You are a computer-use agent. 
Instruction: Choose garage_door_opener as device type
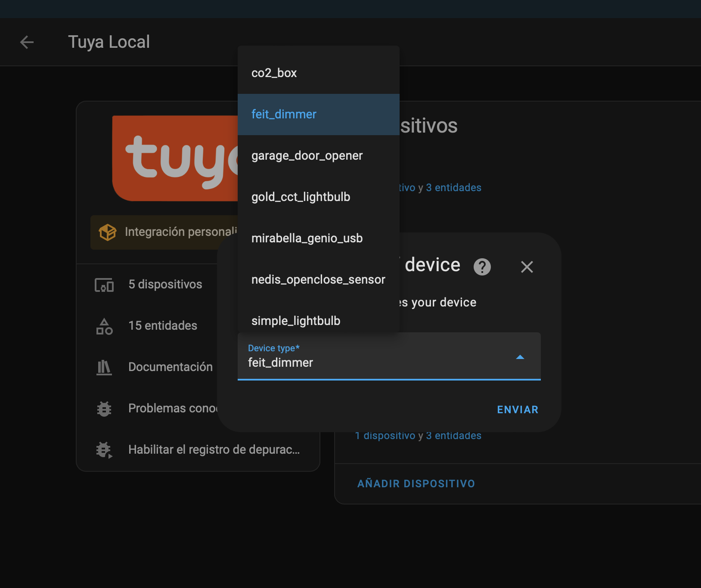[307, 155]
